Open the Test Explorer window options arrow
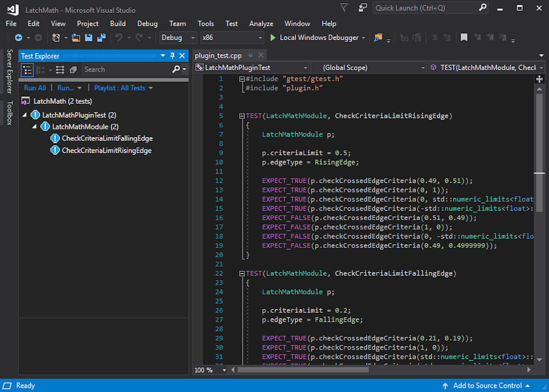 pyautogui.click(x=163, y=56)
